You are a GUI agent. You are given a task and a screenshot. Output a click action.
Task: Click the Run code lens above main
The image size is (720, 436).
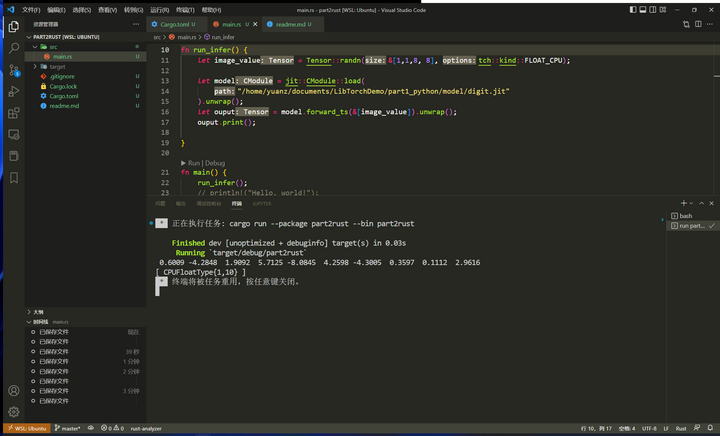point(194,162)
